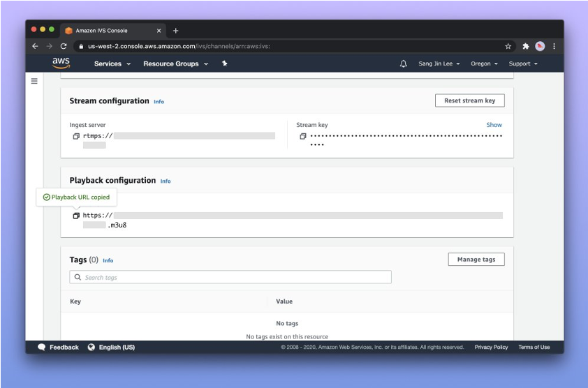Select the Amazon IVS Console browser tab
This screenshot has width=588, height=388.
[112, 31]
